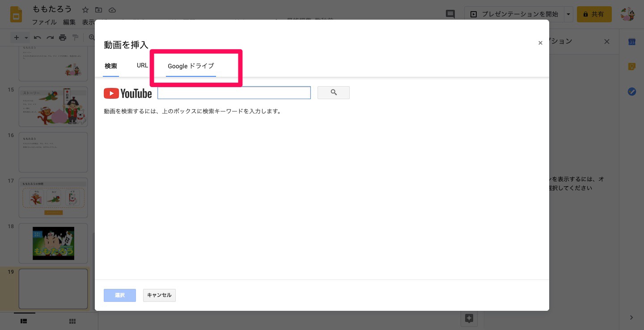The image size is (644, 330).
Task: Switch to the Google ドライブ tab
Action: coord(191,66)
